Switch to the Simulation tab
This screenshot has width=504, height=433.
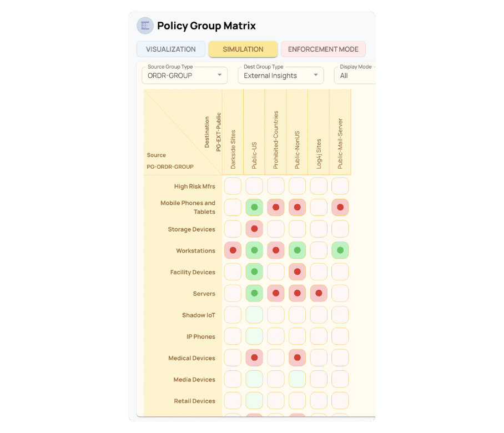point(243,49)
